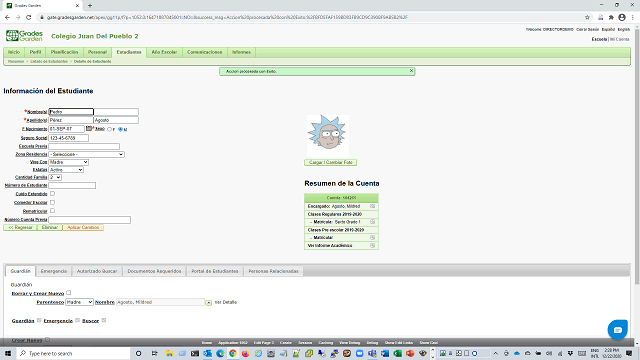This screenshot has width=640, height=360.
Task: Click the Cargar / Cambiar Foto button
Action: pos(331,162)
